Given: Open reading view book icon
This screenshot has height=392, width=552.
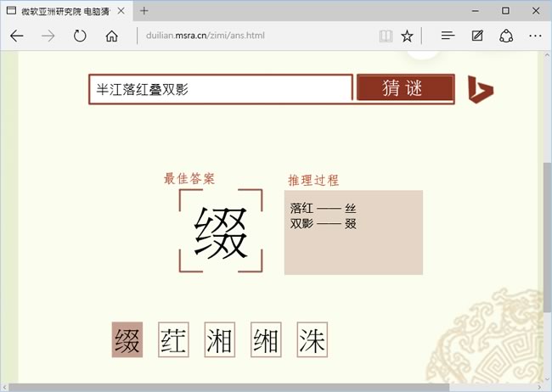Looking at the screenshot, I should point(386,36).
